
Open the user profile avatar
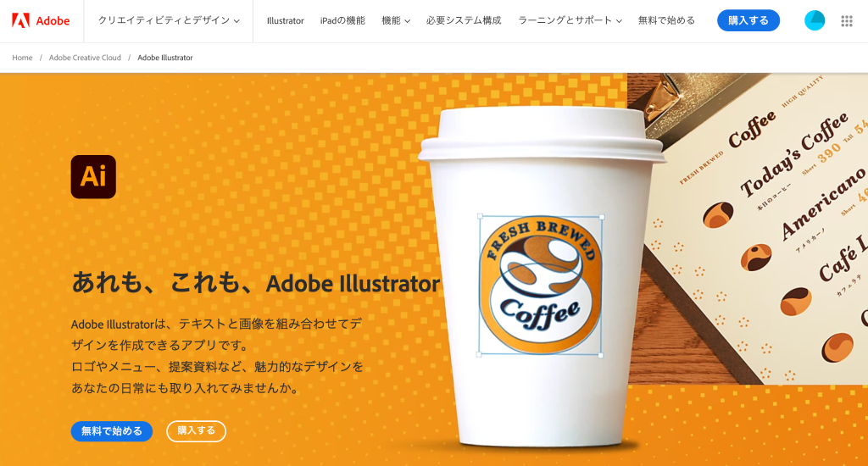(x=815, y=20)
